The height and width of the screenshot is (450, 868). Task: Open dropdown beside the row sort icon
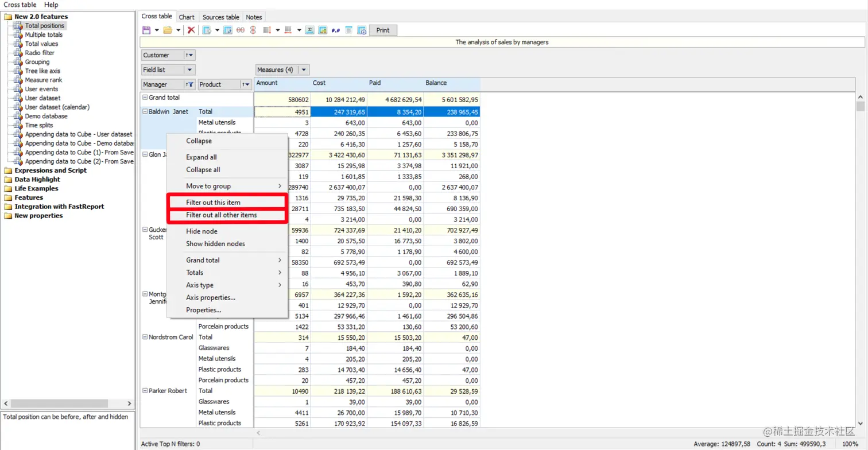[x=278, y=30]
